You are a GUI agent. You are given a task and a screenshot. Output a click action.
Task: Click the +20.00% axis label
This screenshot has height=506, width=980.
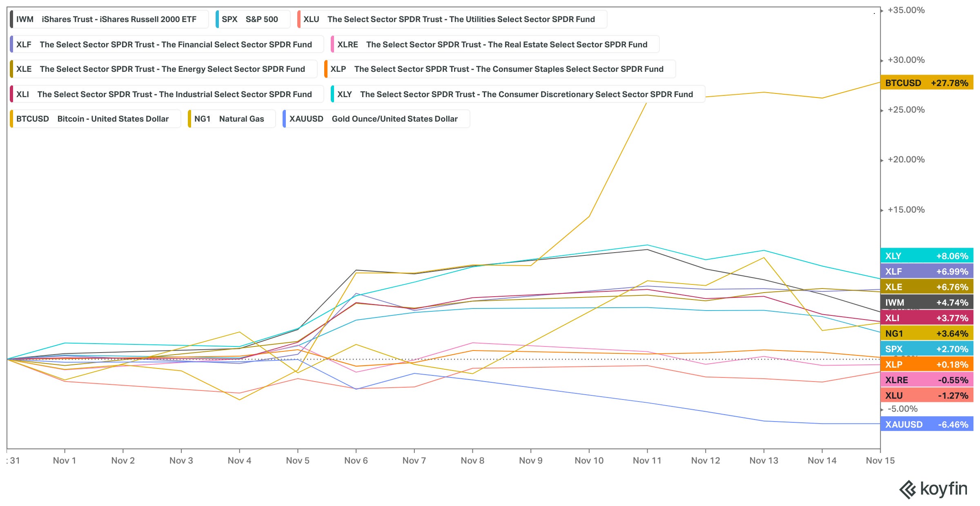[906, 160]
